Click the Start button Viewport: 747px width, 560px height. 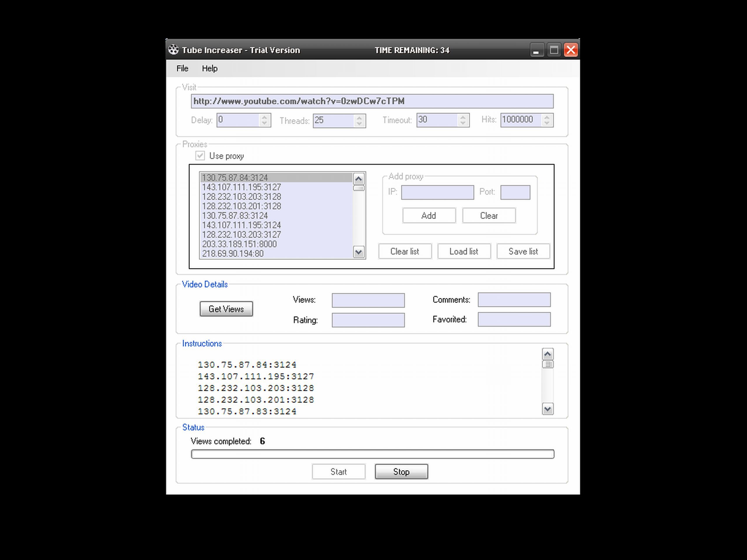[339, 472]
